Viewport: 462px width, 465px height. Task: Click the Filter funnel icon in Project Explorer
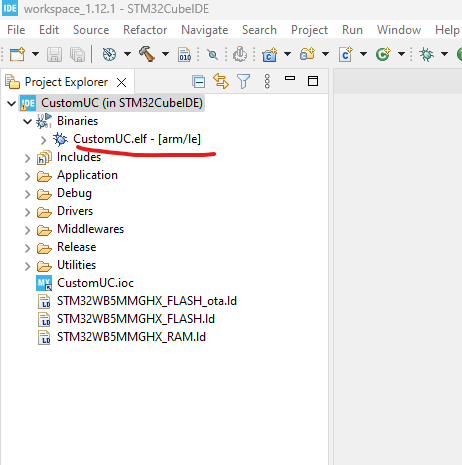pyautogui.click(x=243, y=82)
